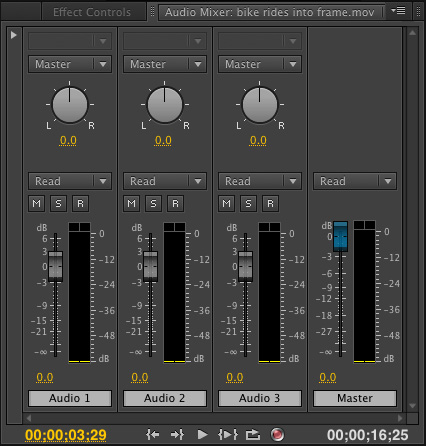
Task: Click Master volume value 0.0
Action: tap(328, 377)
